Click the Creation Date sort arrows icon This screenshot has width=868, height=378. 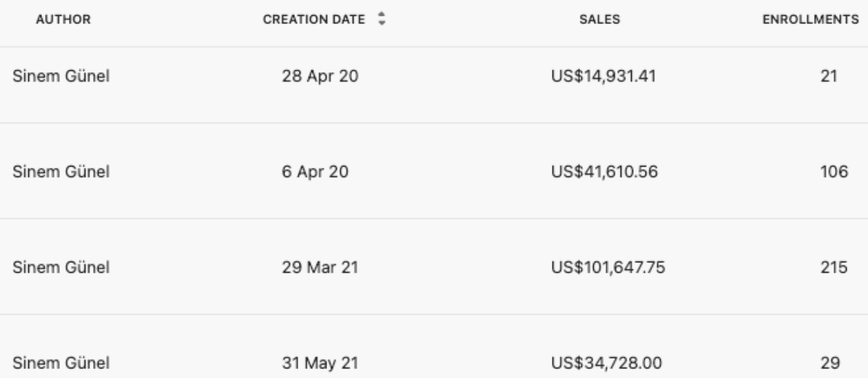tap(380, 20)
